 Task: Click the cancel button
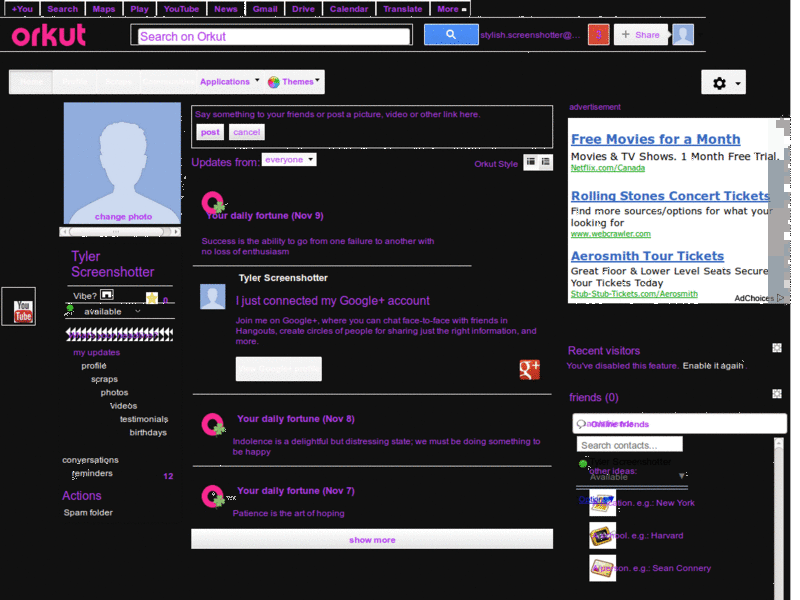[x=246, y=132]
